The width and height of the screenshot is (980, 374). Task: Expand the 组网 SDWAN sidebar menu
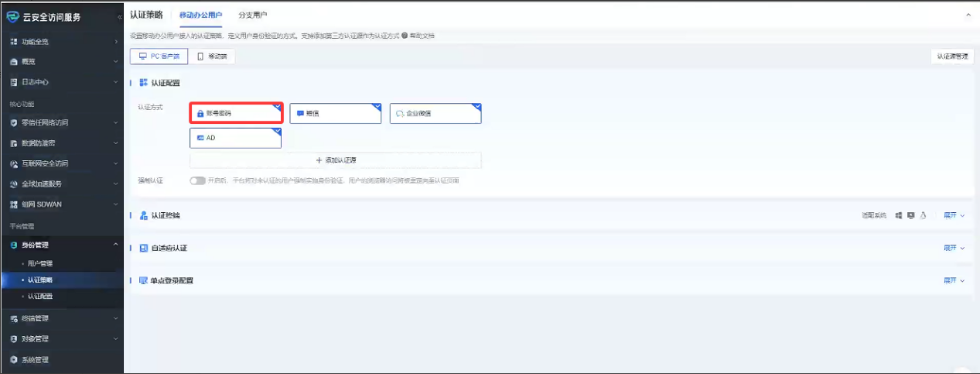[115, 204]
